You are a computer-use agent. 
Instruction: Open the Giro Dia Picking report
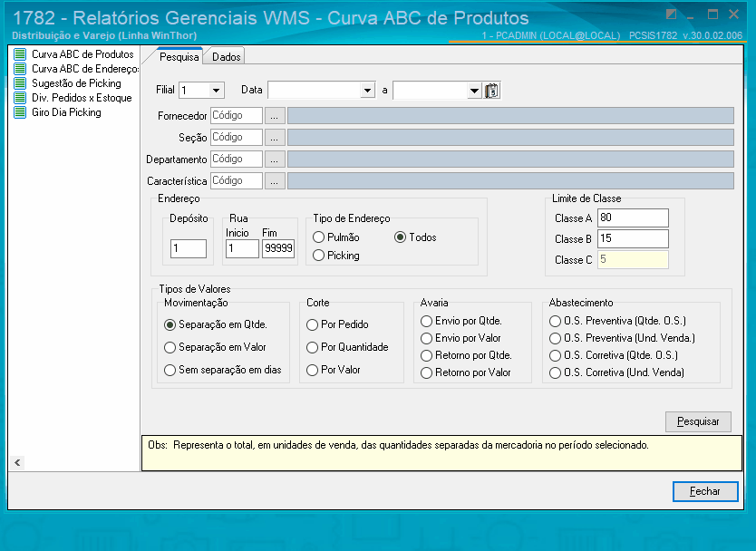[x=66, y=112]
